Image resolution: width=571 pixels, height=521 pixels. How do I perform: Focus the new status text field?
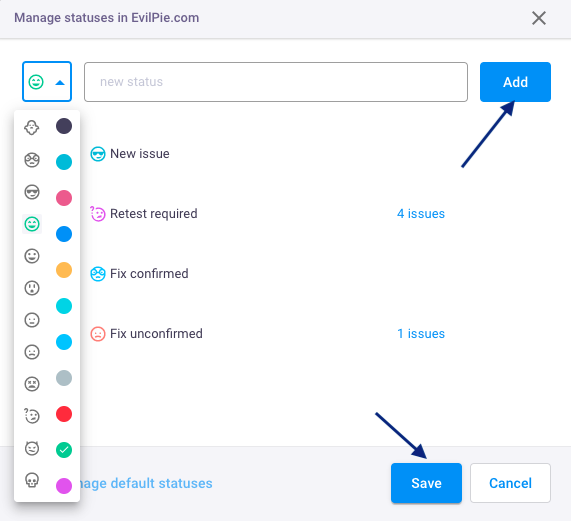tap(276, 82)
